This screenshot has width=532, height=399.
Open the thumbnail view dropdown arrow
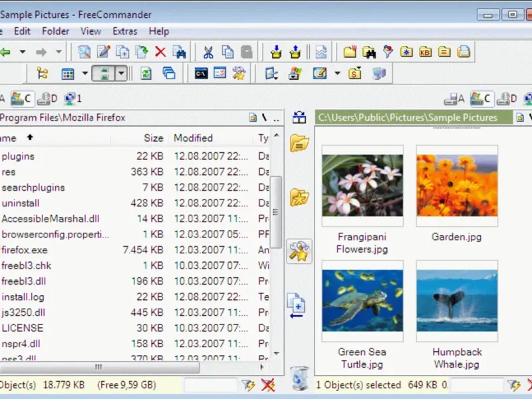(121, 73)
